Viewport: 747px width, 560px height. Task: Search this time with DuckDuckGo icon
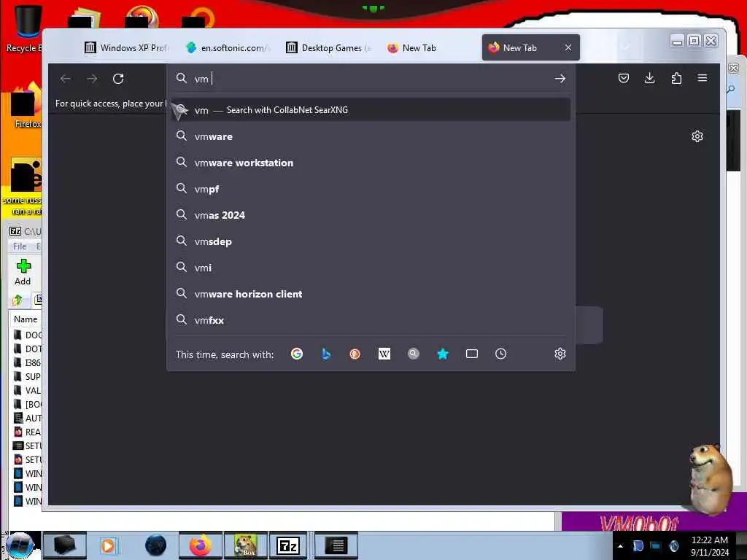click(x=355, y=354)
